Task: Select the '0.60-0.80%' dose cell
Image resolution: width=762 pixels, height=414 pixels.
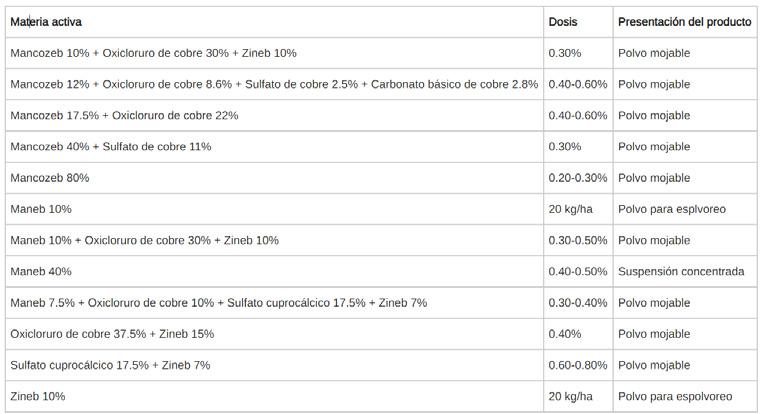Action: pos(577,365)
